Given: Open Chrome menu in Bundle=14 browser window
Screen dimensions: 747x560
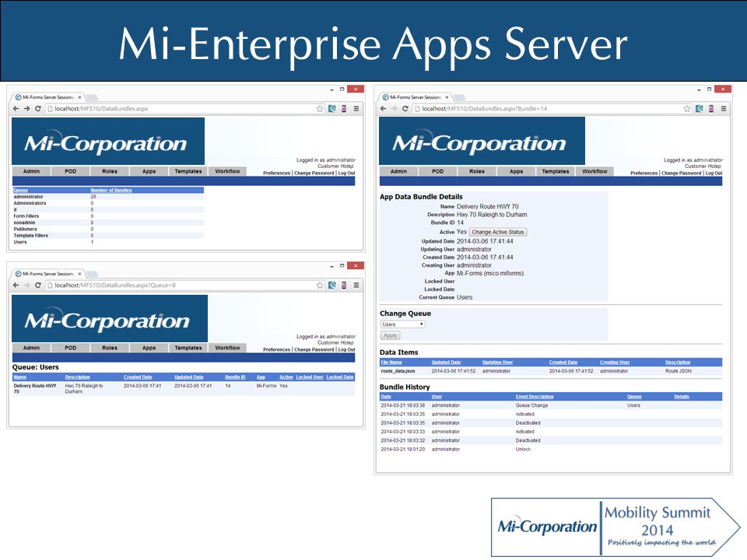Looking at the screenshot, I should tap(724, 109).
